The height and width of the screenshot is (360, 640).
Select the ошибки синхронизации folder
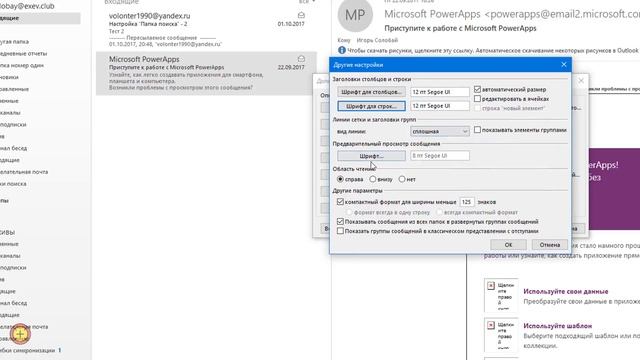click(x=27, y=350)
